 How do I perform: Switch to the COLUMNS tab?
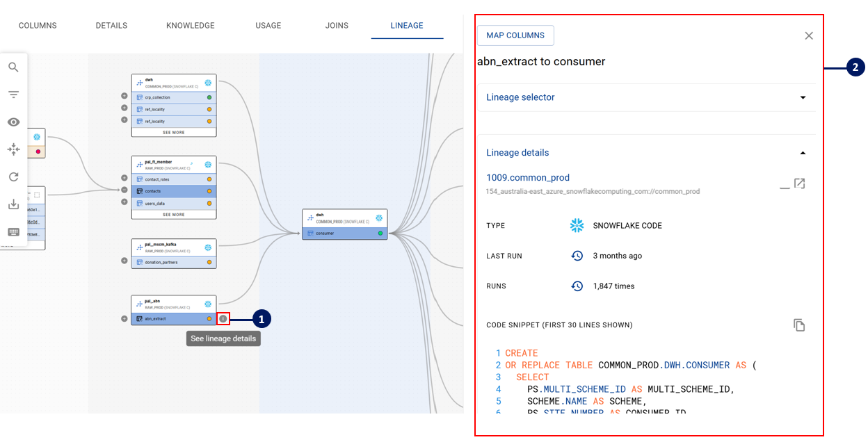pos(38,26)
